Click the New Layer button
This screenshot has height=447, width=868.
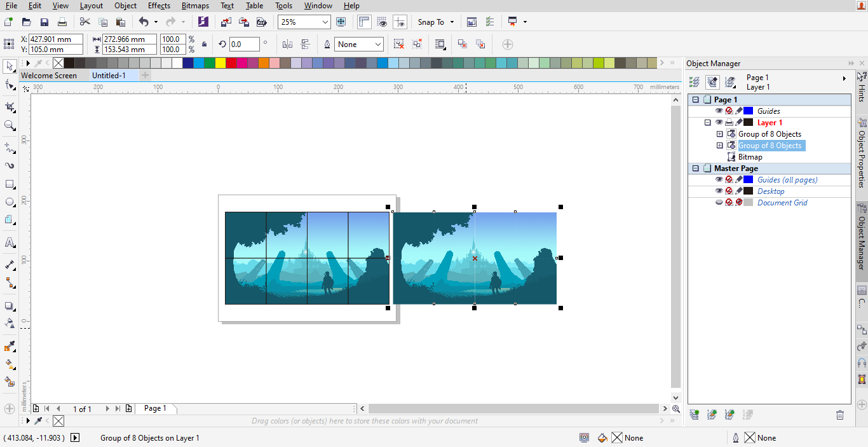(x=695, y=415)
